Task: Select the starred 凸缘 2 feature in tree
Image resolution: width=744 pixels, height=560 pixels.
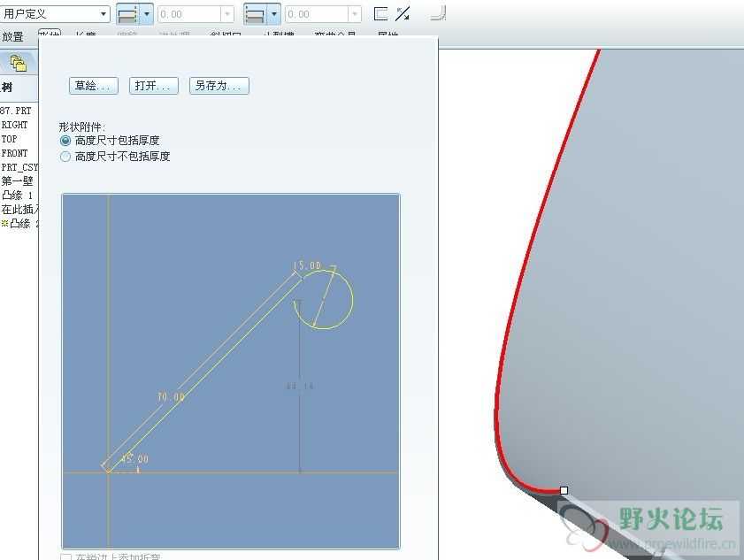Action: pyautogui.click(x=20, y=224)
